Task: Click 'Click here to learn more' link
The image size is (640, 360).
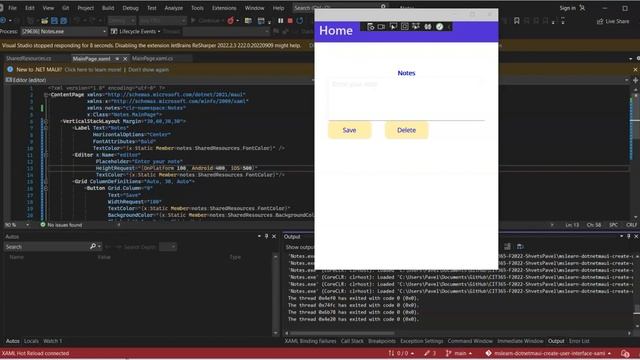Action: point(93,70)
